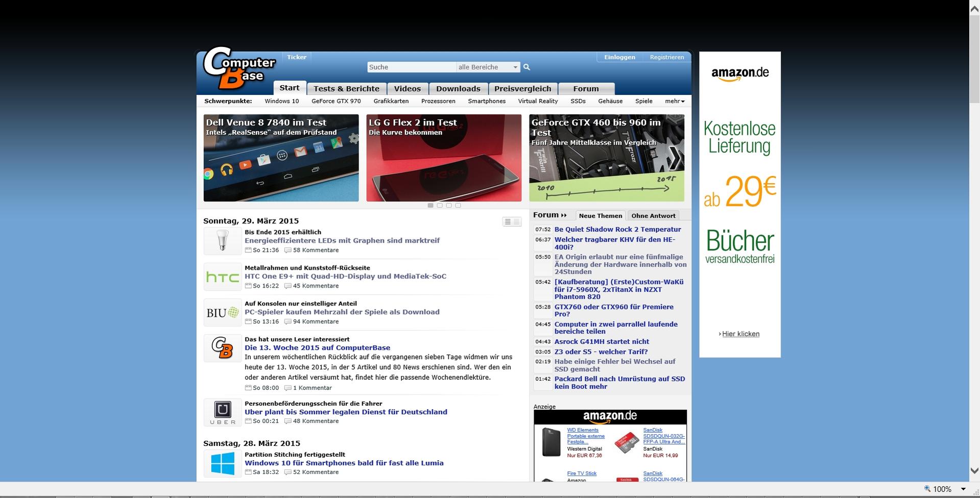980x498 pixels.
Task: Open LG G Flex 2 test banner
Action: (444, 158)
